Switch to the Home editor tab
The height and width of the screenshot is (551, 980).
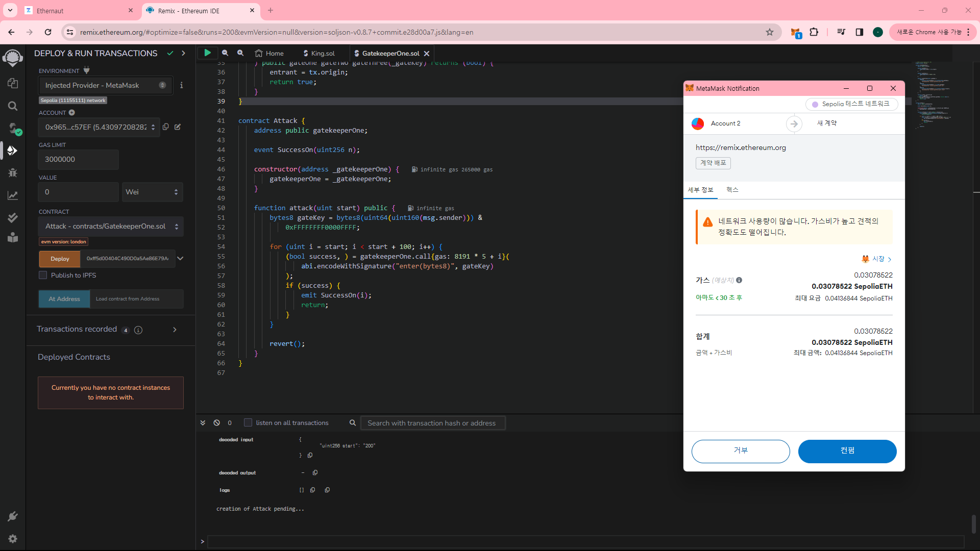(269, 53)
